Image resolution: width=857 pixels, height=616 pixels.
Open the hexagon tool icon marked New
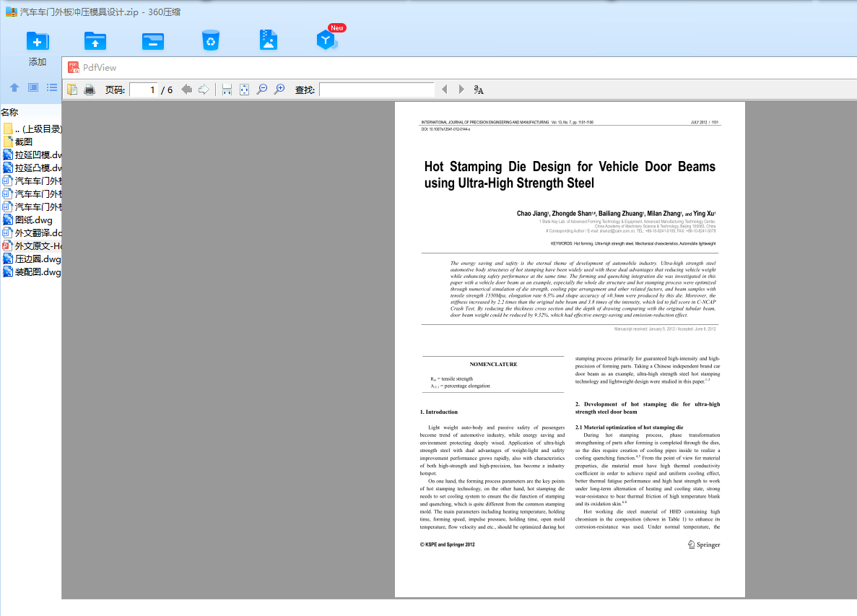point(327,40)
